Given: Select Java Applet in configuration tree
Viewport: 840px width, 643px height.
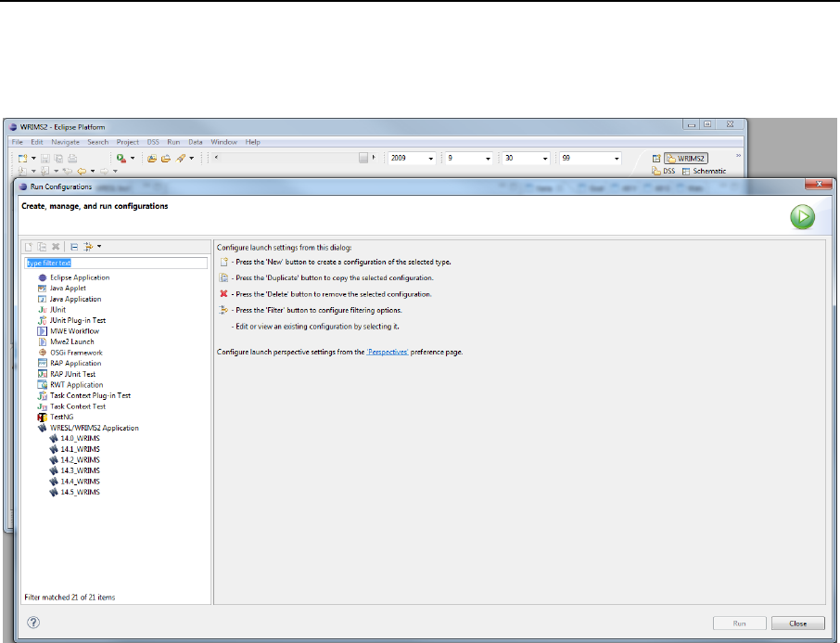Looking at the screenshot, I should pos(62,289).
